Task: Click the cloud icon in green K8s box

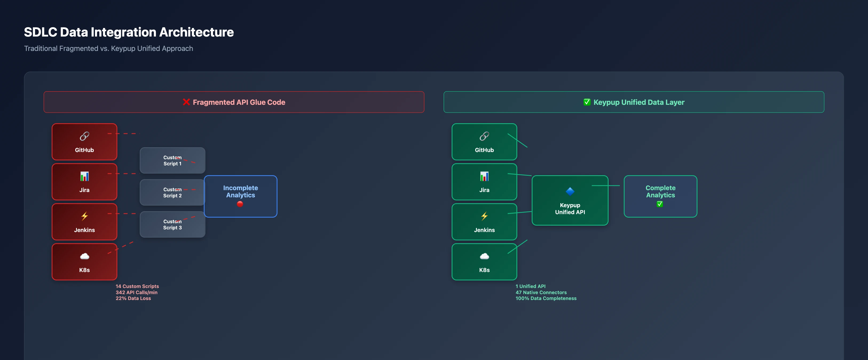Action: coord(484,256)
